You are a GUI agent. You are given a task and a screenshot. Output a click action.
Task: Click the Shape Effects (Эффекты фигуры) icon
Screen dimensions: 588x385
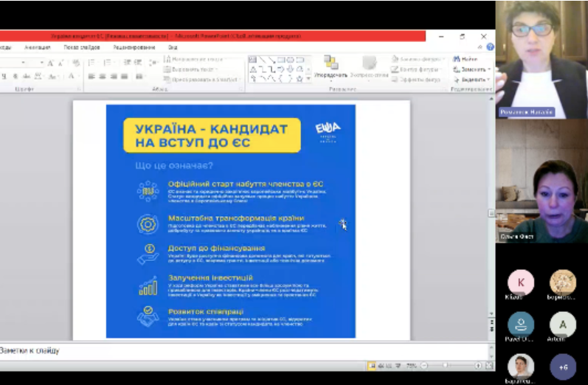(396, 80)
